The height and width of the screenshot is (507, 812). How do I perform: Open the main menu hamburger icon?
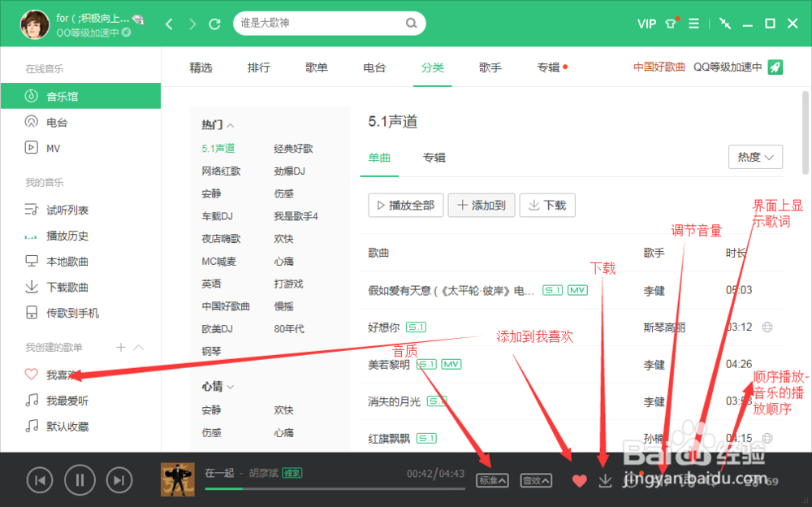tap(693, 24)
